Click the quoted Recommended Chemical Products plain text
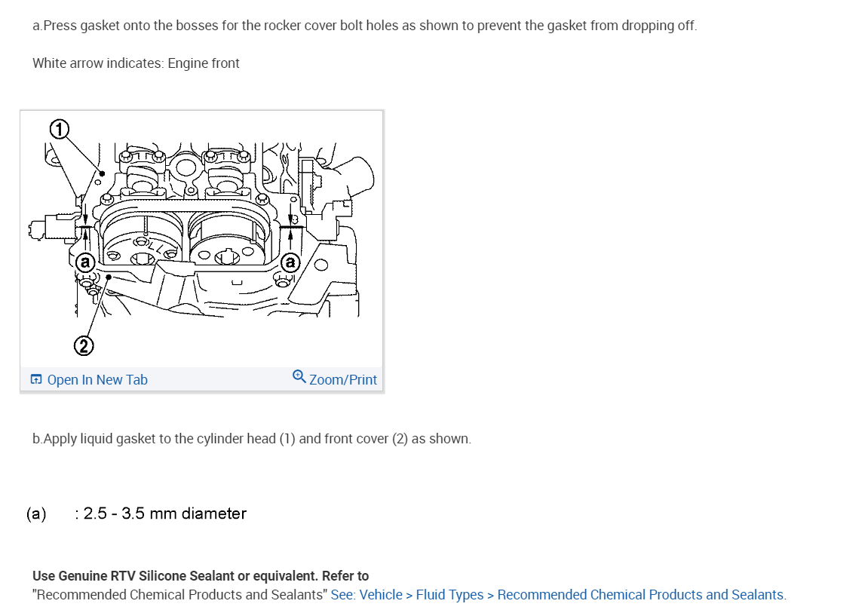Screen dimensions: 868x613 click(x=180, y=595)
